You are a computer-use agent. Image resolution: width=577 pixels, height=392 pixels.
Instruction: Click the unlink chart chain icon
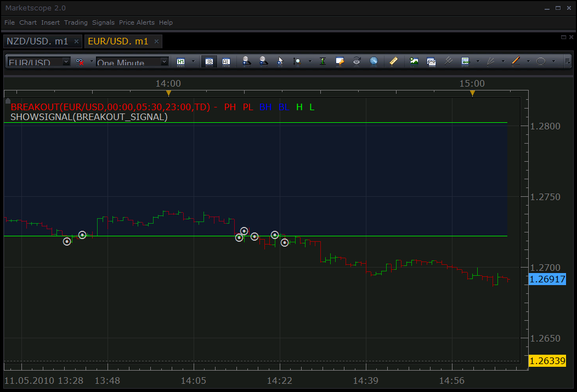tap(80, 62)
